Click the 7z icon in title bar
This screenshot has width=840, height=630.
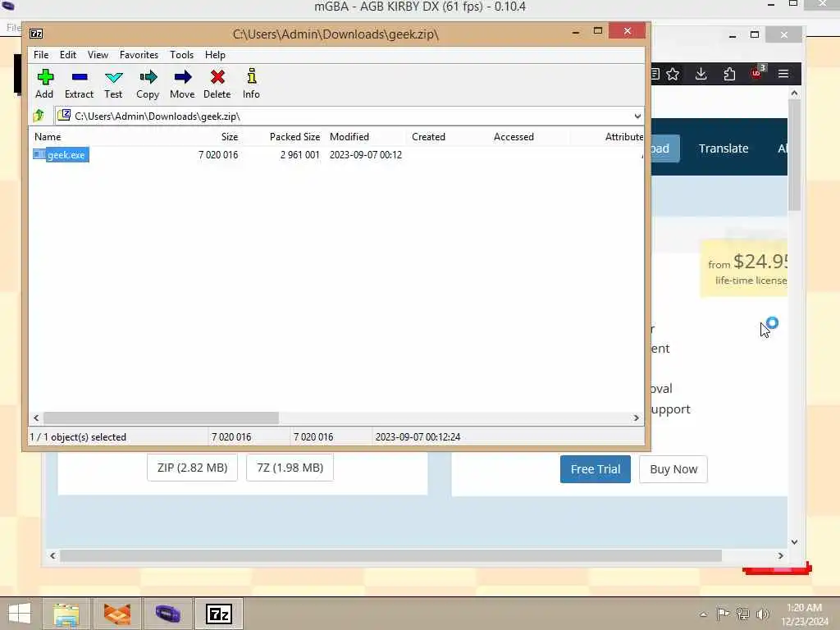36,34
